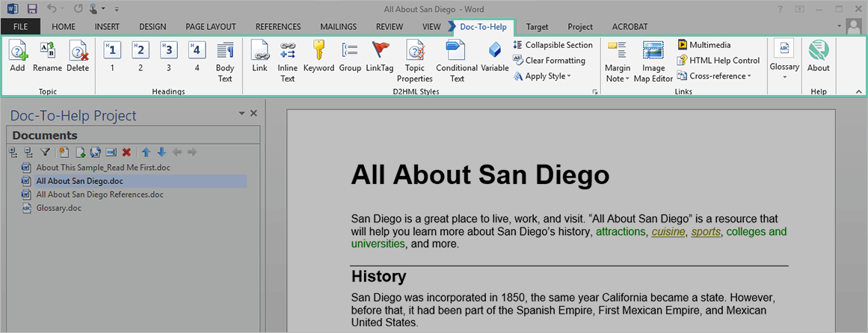
Task: Click HTML Help Control
Action: [718, 61]
